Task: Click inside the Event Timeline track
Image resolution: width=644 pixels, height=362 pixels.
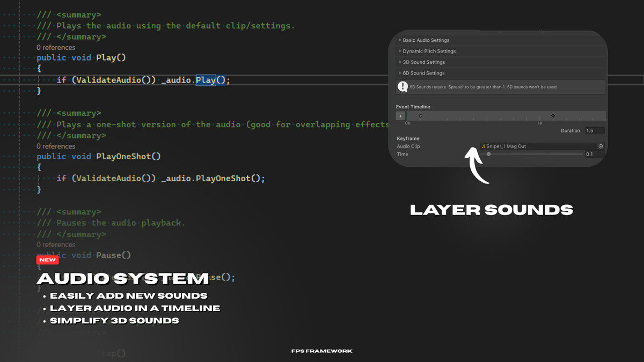Action: click(x=483, y=115)
